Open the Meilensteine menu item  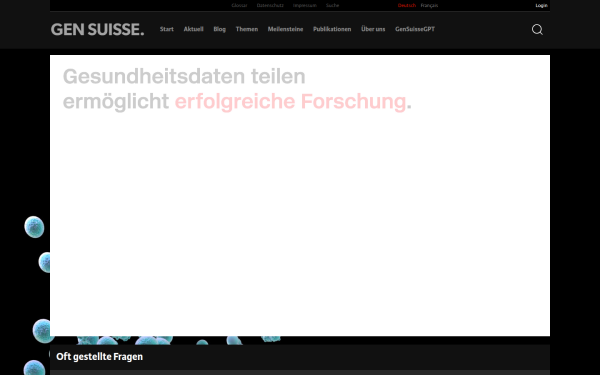tap(285, 29)
